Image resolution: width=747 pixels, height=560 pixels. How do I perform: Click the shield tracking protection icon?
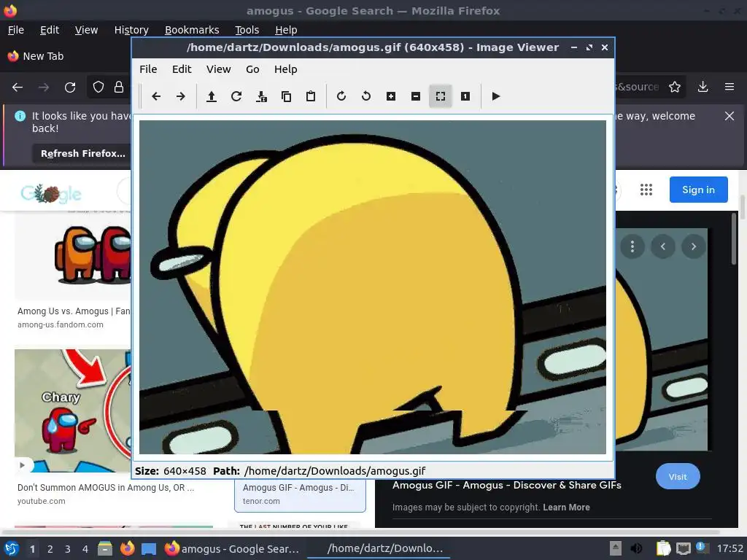98,87
